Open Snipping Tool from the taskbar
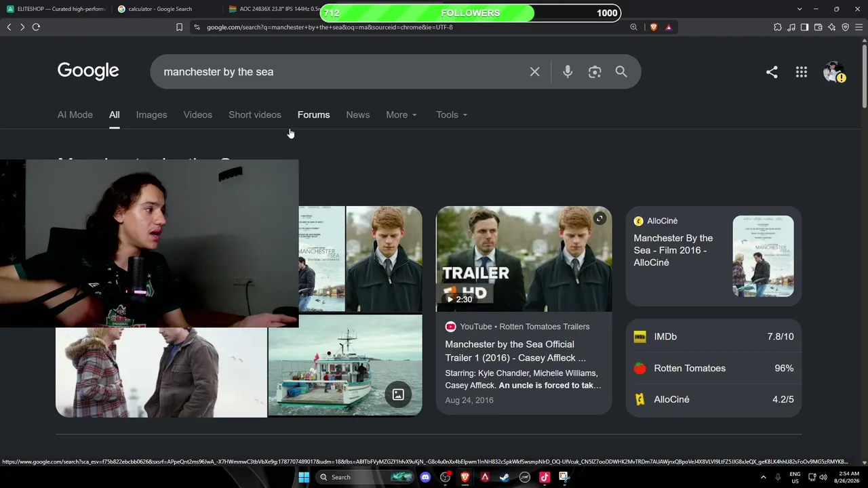 click(x=564, y=477)
